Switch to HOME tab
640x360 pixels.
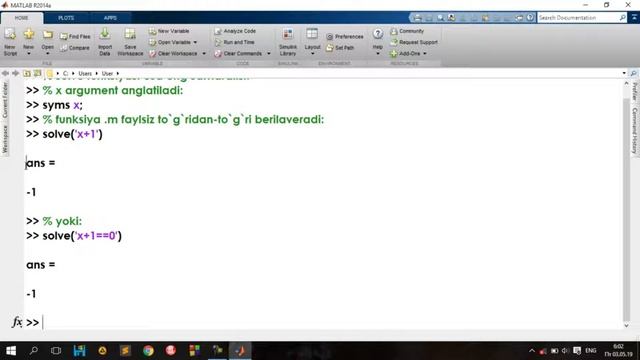pos(22,18)
